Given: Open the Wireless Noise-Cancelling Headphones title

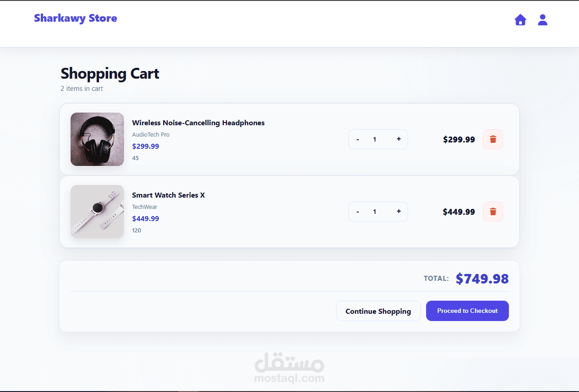Looking at the screenshot, I should click(x=198, y=123).
